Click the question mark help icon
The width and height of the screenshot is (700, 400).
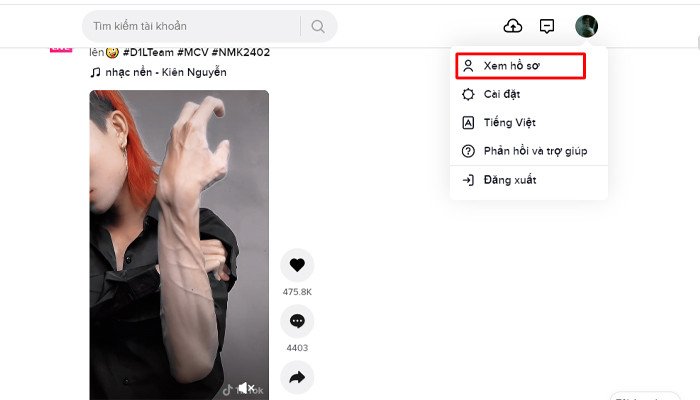click(x=468, y=151)
